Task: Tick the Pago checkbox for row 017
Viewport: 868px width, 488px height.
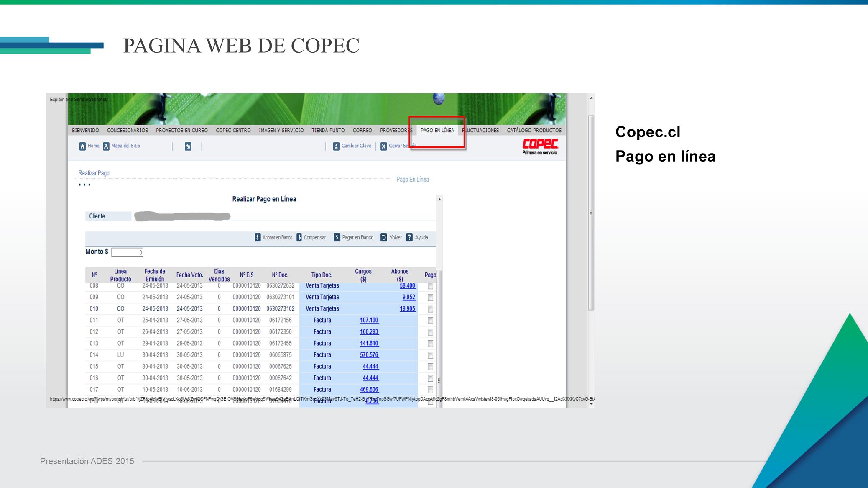Action: pos(430,390)
